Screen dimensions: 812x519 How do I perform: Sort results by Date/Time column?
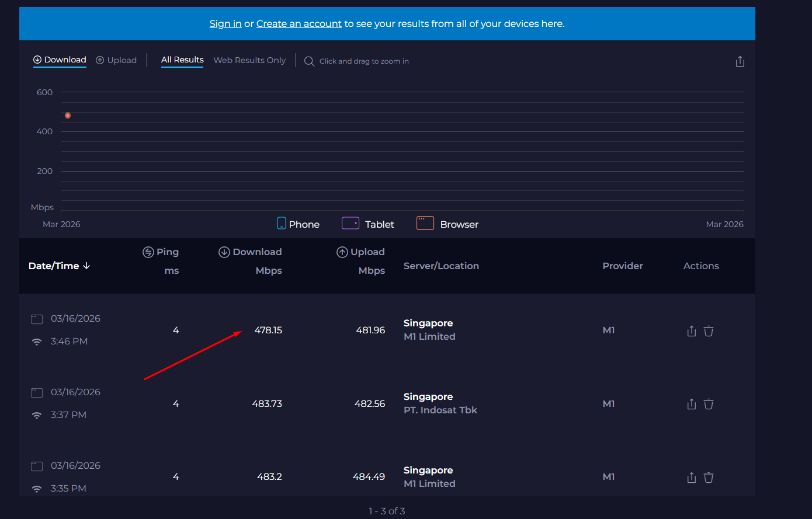coord(59,266)
